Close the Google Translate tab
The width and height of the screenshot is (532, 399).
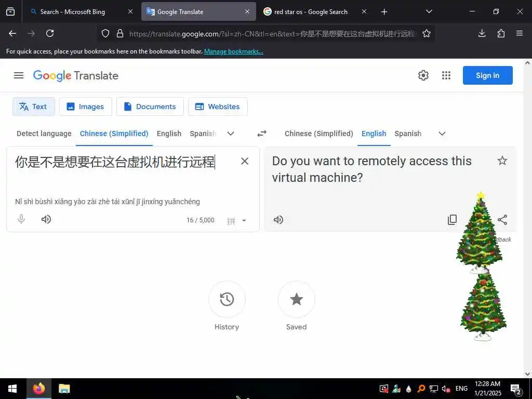tap(247, 12)
